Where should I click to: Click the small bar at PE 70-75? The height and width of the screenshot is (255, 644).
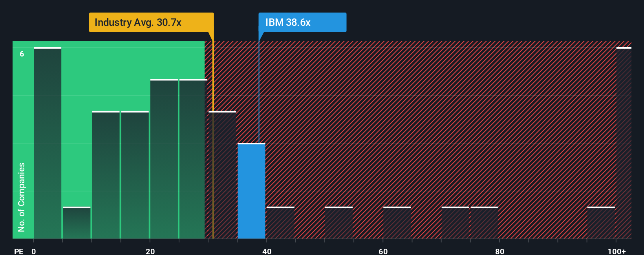(456, 223)
